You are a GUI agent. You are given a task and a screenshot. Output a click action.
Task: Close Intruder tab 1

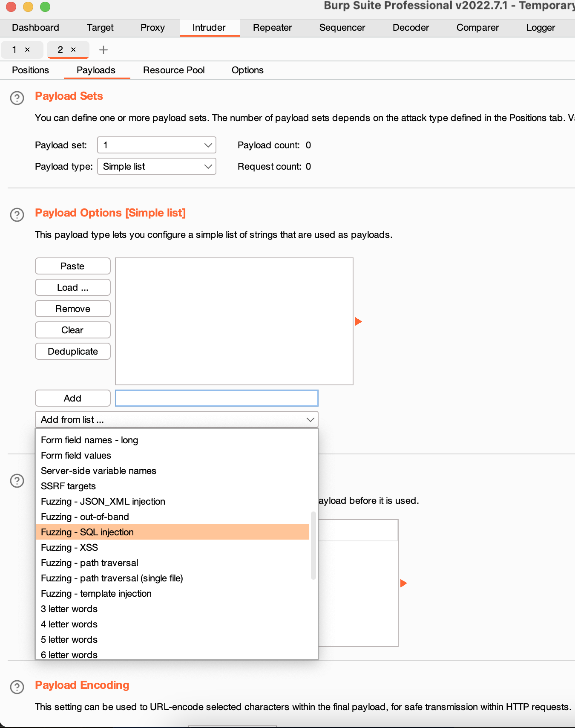pos(27,50)
